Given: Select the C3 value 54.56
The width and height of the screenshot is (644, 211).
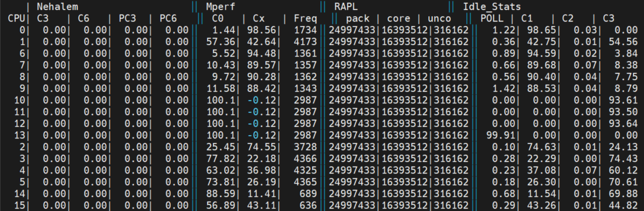Looking at the screenshot, I should (622, 41).
